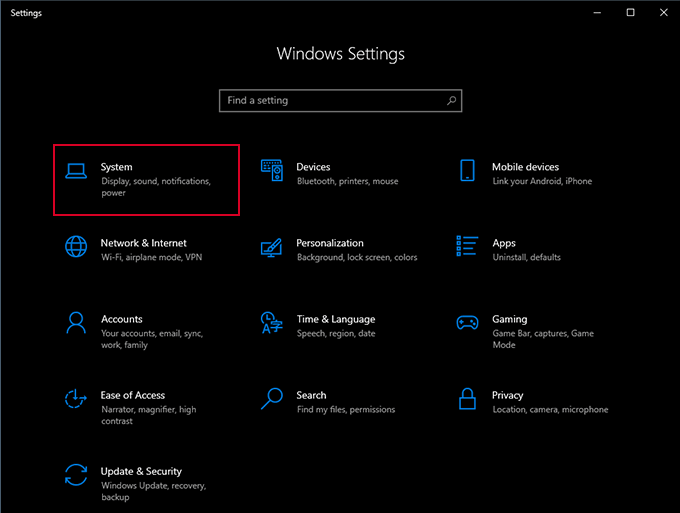Viewport: 680px width, 513px height.
Task: Click the Search magnifying glass category icon
Action: point(272,399)
